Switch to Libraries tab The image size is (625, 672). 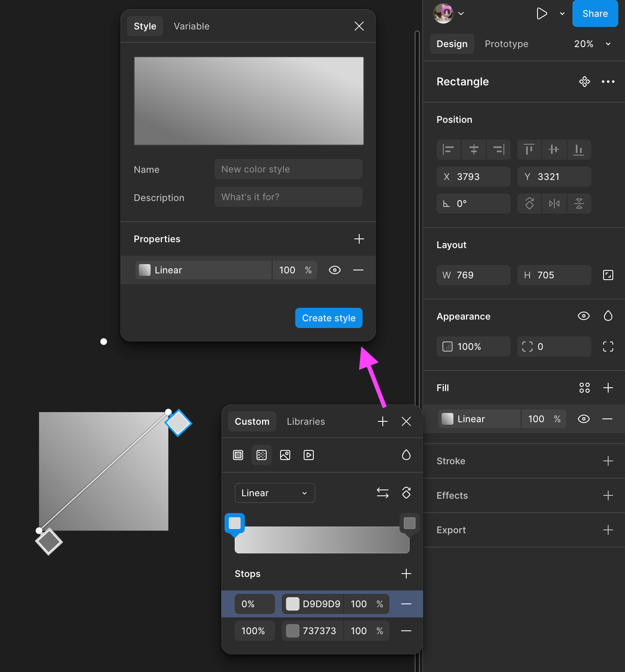pos(306,421)
